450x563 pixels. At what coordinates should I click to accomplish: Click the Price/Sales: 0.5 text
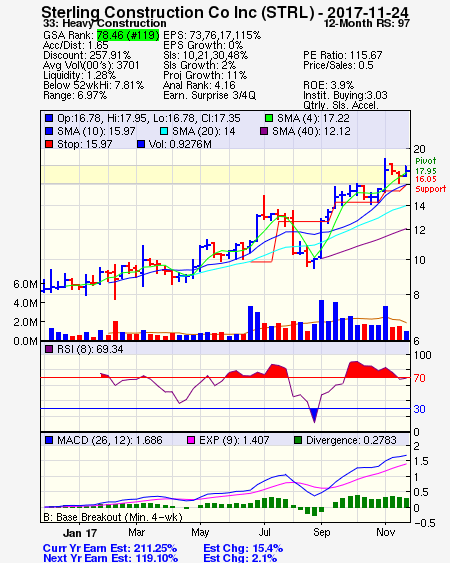[338, 65]
